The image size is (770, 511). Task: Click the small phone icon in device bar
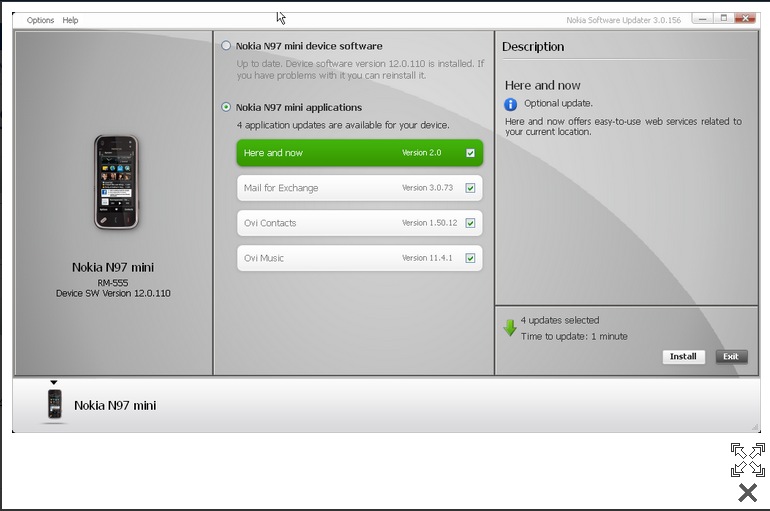pos(55,404)
